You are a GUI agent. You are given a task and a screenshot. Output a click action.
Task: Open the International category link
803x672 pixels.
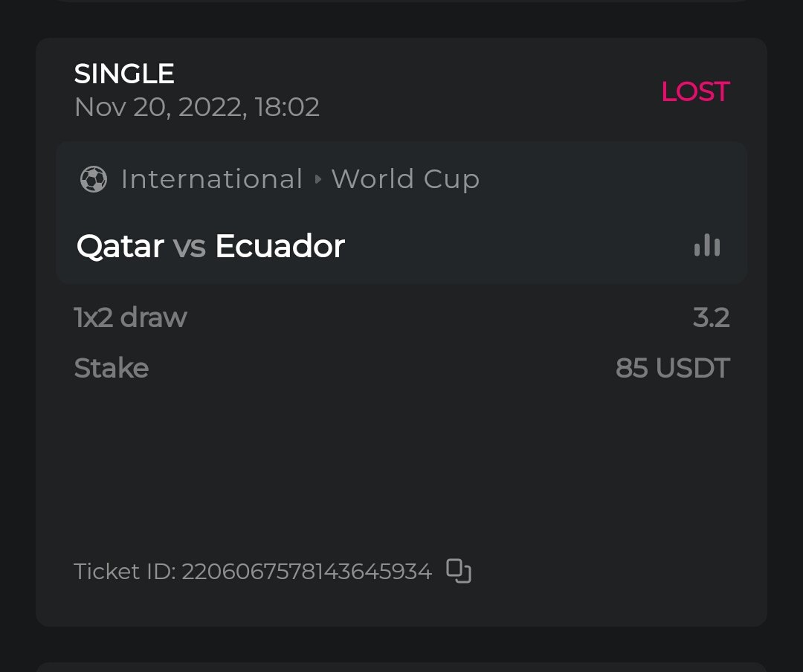[212, 179]
